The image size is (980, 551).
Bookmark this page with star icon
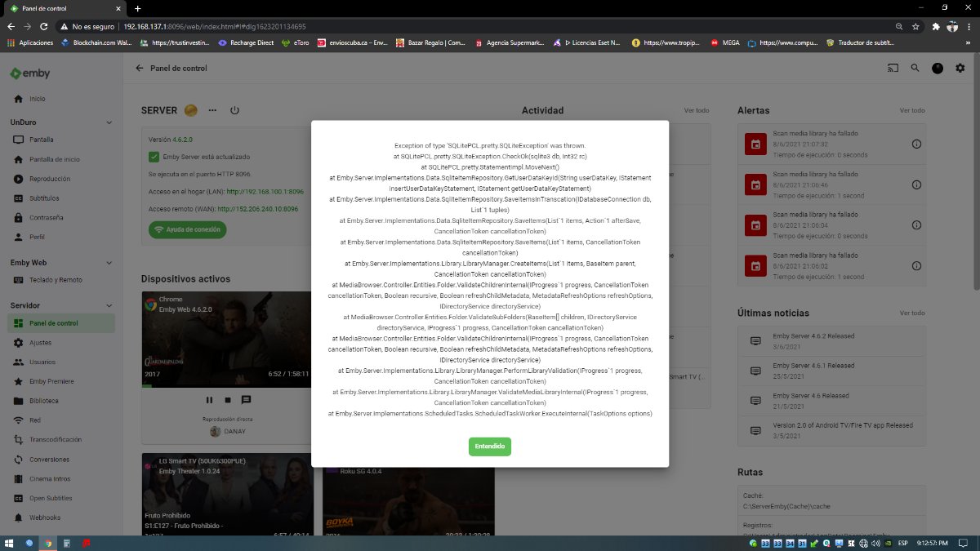coord(917,26)
